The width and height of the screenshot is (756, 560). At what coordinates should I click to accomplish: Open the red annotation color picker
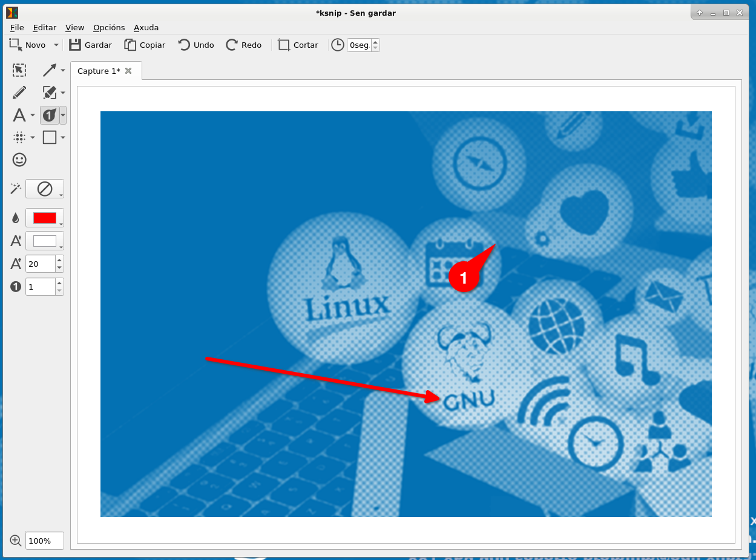(x=45, y=218)
